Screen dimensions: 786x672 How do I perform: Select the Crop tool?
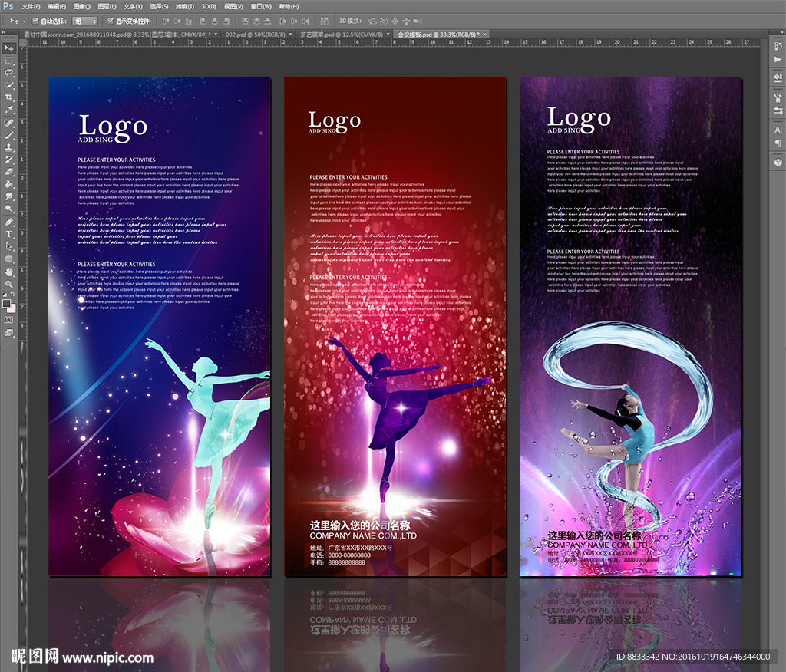(9, 97)
